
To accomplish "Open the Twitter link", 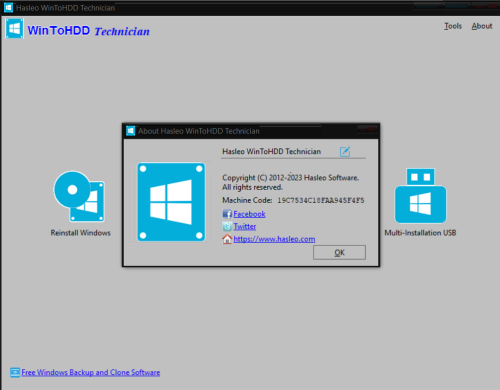I will click(x=245, y=227).
